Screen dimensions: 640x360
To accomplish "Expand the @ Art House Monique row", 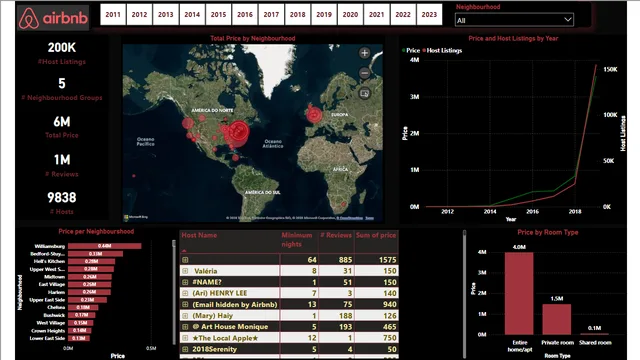I will [x=185, y=327].
